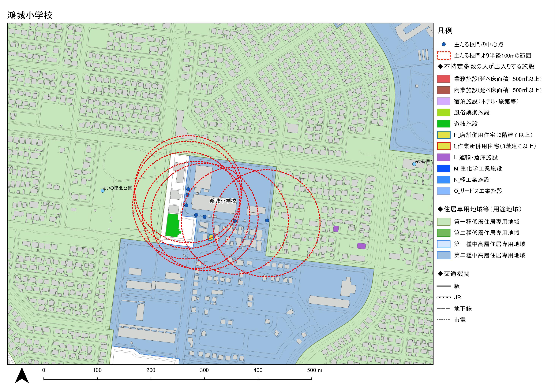This screenshot has height=392, width=555.
Task: Click the 第一種中高層住居専用地域 swatch
Action: pos(444,244)
